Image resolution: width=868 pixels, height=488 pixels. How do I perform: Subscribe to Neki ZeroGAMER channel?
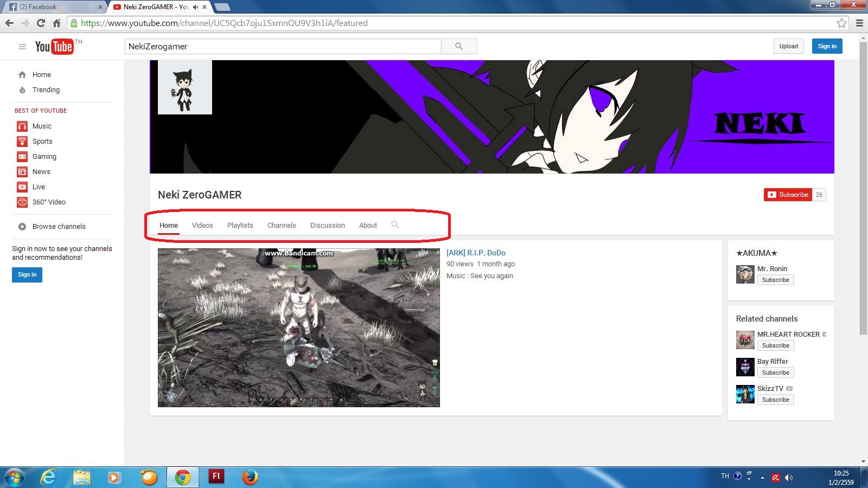788,195
